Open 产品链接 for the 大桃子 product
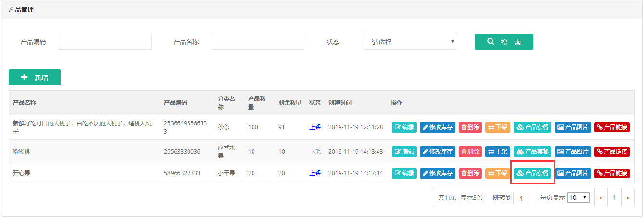The width and height of the screenshot is (644, 219). (x=612, y=127)
